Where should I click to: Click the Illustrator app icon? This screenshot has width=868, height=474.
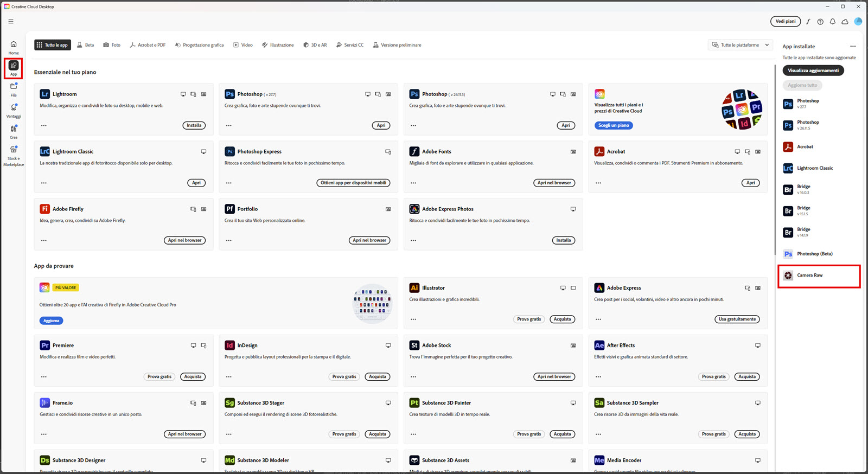pos(414,288)
